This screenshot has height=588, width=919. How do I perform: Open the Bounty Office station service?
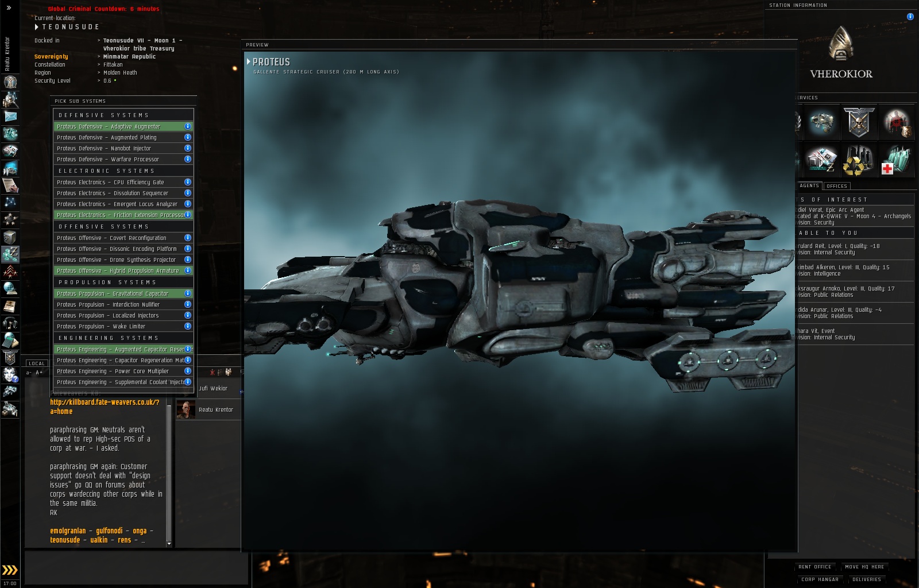click(897, 122)
